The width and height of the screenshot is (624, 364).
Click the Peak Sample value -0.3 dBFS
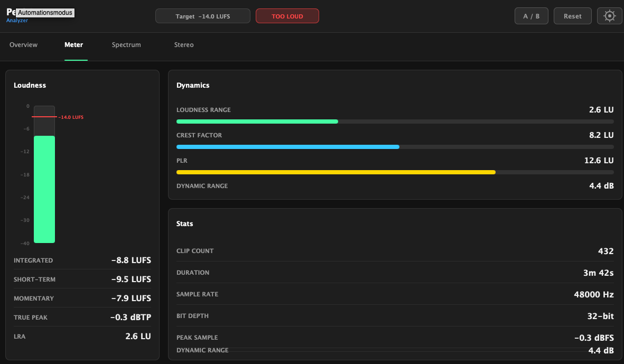click(594, 338)
